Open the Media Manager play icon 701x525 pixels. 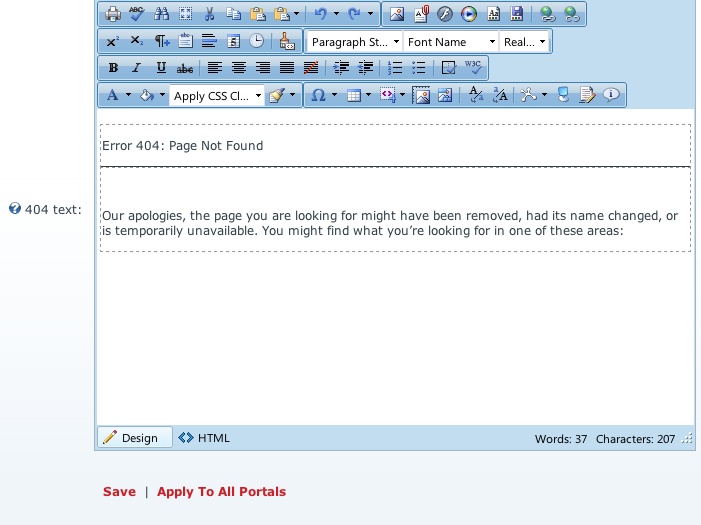pos(469,14)
